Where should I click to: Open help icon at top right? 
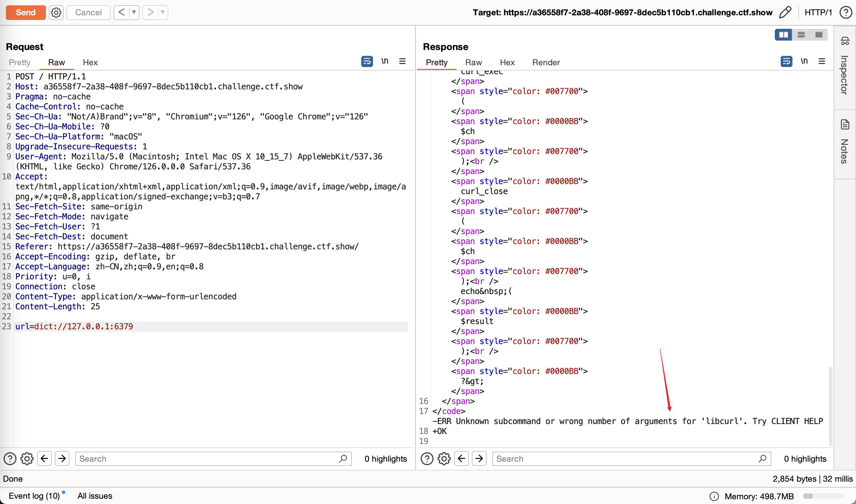(x=845, y=13)
